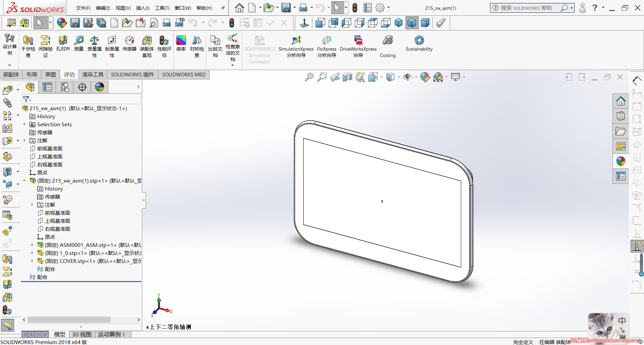Open the PropertyManager tab
644x345 pixels.
(x=47, y=87)
